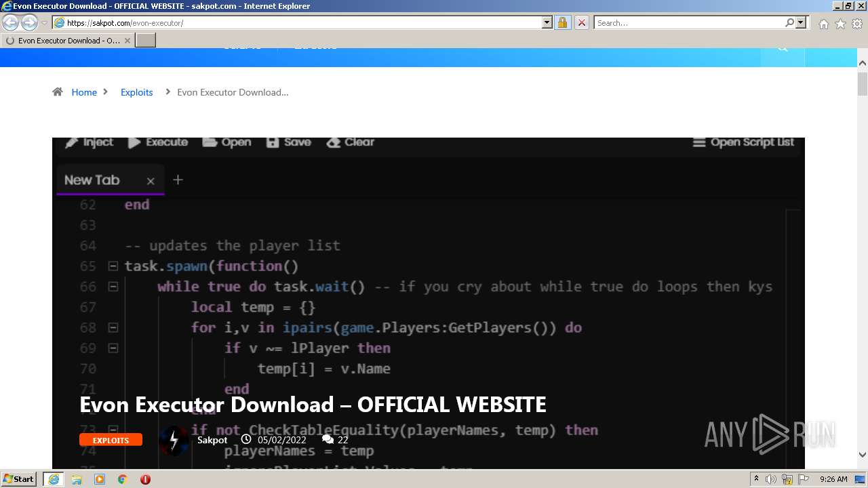The height and width of the screenshot is (488, 868).
Task: Open the volume speaker tray icon
Action: [771, 479]
